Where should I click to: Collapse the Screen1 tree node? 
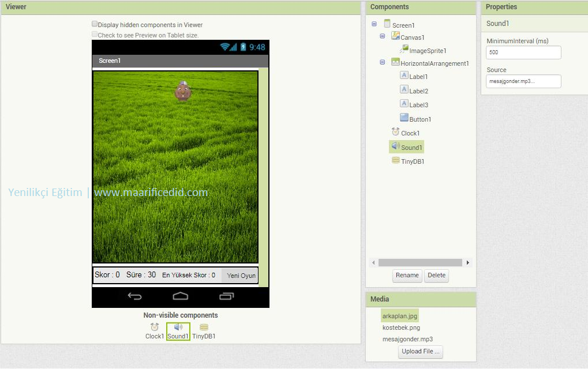coord(374,24)
